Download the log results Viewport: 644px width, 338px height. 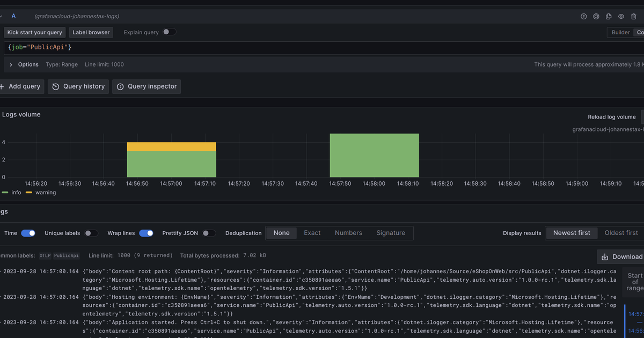(x=620, y=257)
